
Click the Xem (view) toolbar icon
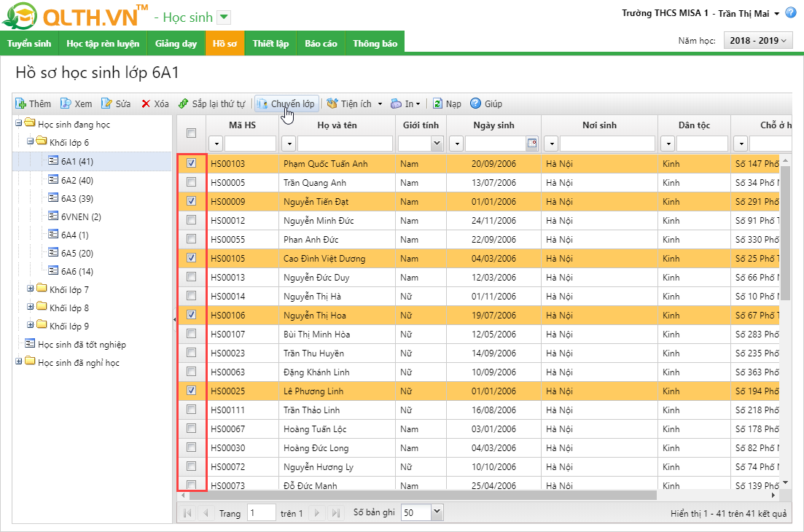[66, 103]
